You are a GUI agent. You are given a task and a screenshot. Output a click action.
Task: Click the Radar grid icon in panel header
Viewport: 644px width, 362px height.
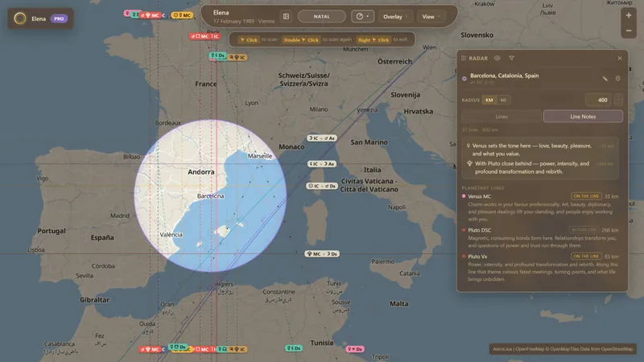coord(464,58)
